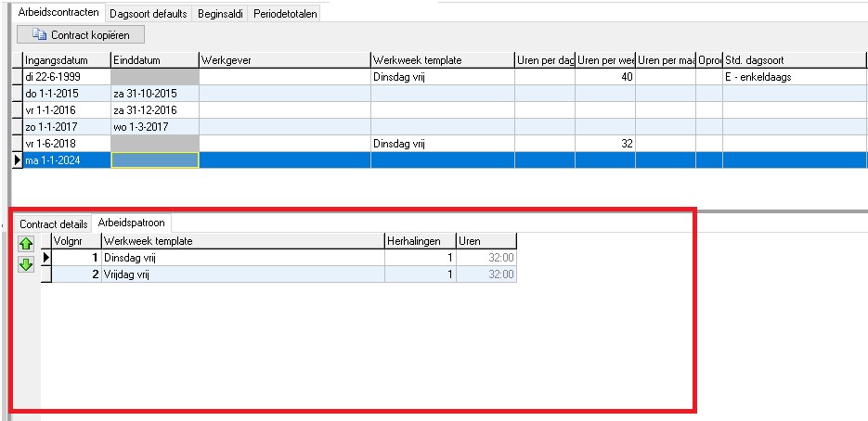
Task: Click the Einddatum cell showing za 31-12-2016
Action: [x=154, y=110]
